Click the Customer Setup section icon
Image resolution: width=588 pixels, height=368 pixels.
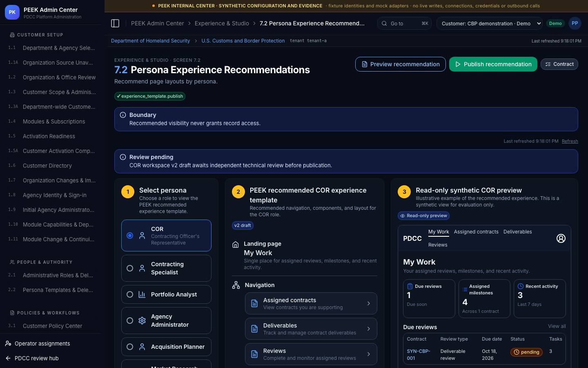pyautogui.click(x=12, y=35)
